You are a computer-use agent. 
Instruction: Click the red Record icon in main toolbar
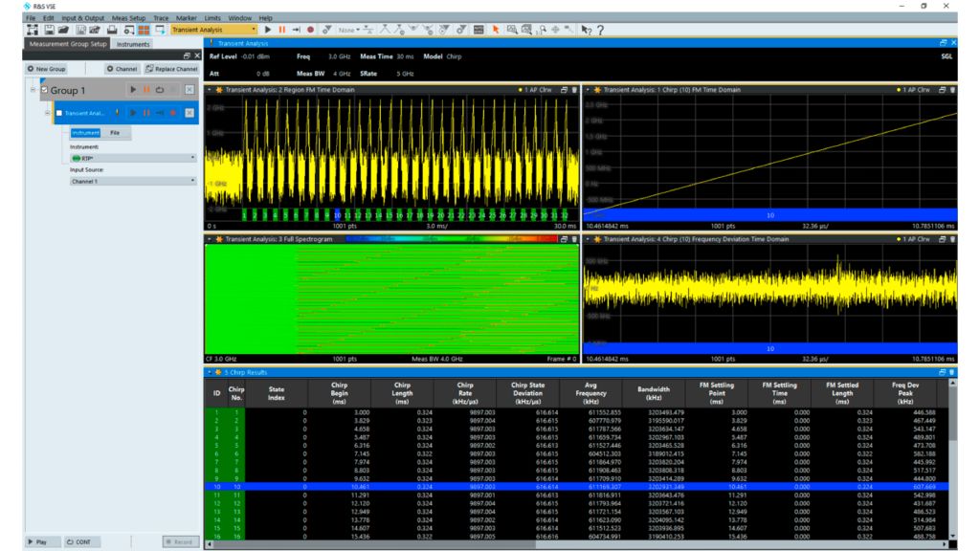tap(311, 30)
